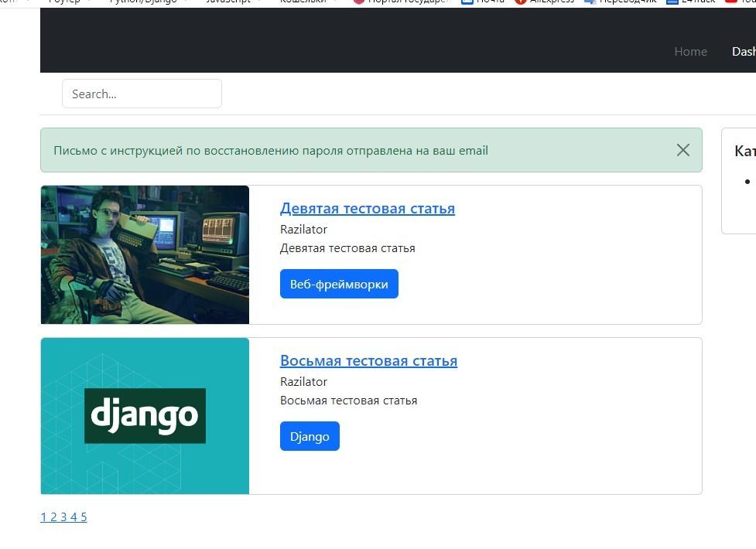Go to pagination page 2

click(x=53, y=517)
